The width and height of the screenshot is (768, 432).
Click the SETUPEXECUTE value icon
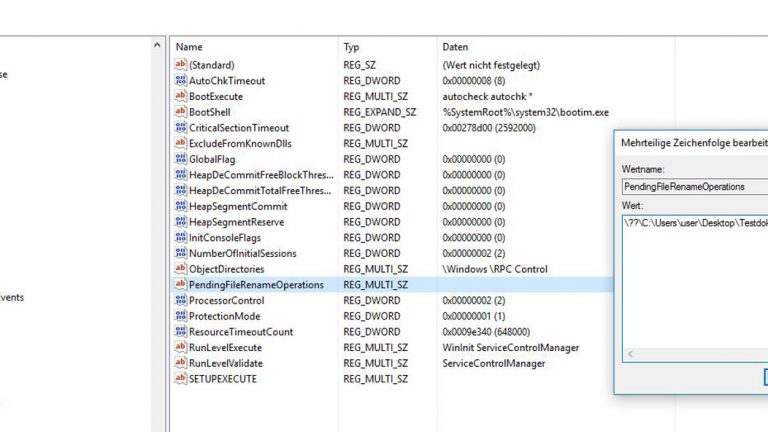tap(181, 379)
